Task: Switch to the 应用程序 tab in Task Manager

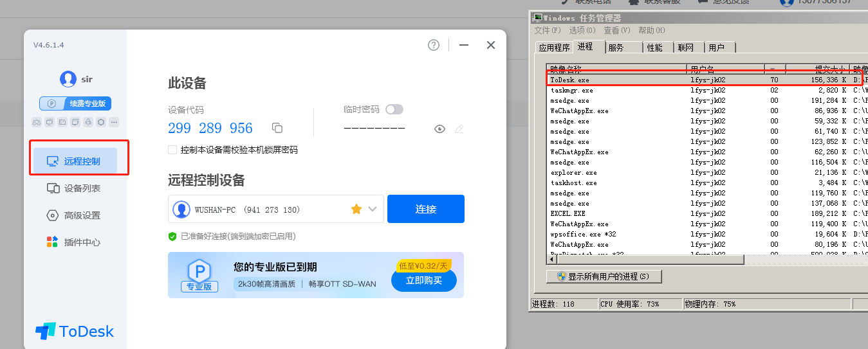Action: 554,48
